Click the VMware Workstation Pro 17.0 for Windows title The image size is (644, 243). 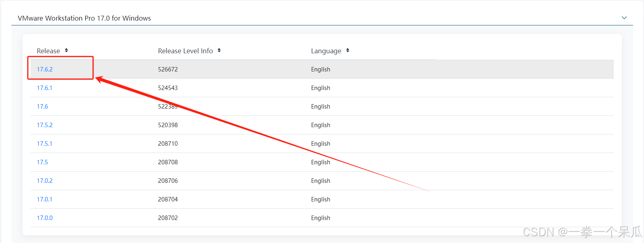pos(84,18)
